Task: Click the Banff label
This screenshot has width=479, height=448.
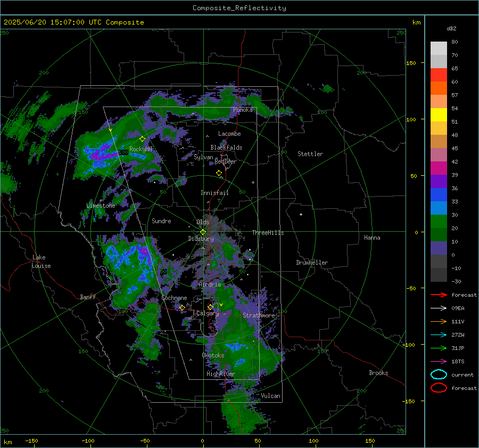Action: (x=88, y=297)
